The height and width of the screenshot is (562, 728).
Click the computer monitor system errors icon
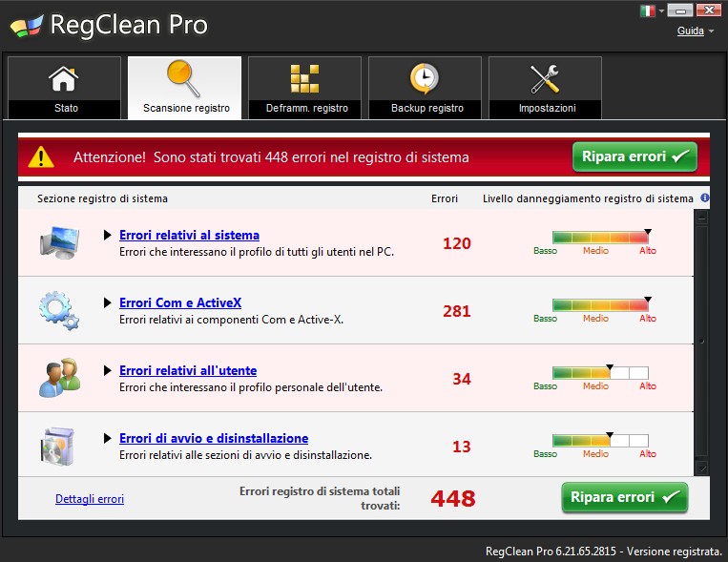59,242
